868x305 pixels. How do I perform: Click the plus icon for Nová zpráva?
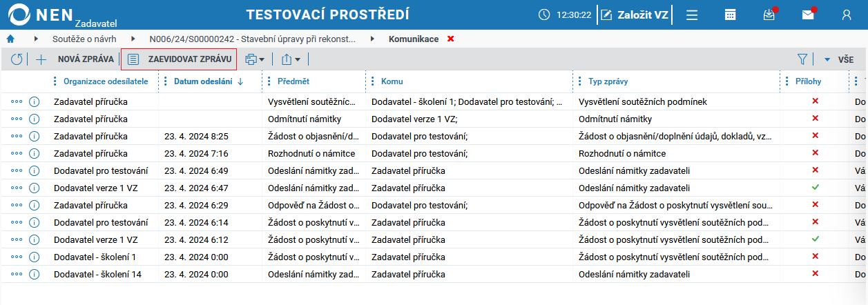pos(41,59)
